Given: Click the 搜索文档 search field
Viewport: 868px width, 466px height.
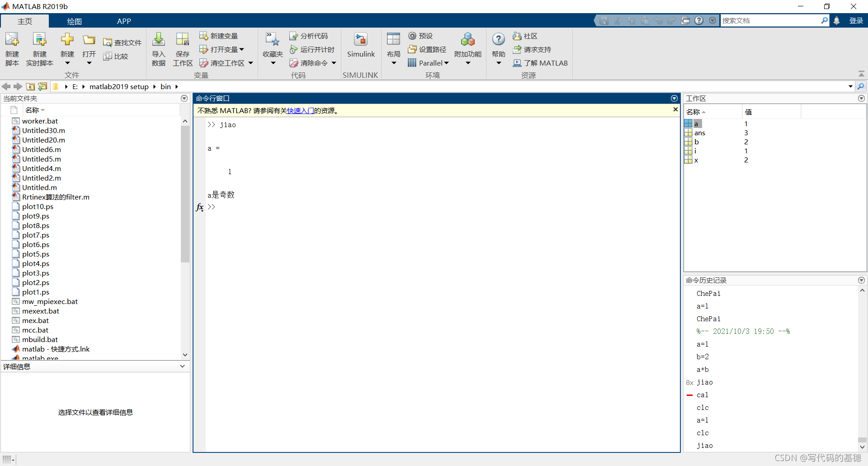Looking at the screenshot, I should coord(771,20).
